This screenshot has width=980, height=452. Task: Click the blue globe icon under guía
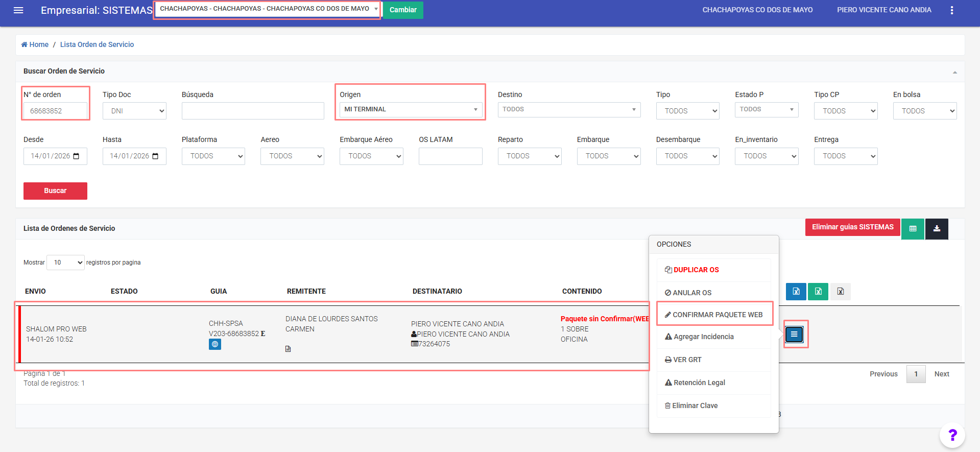215,344
